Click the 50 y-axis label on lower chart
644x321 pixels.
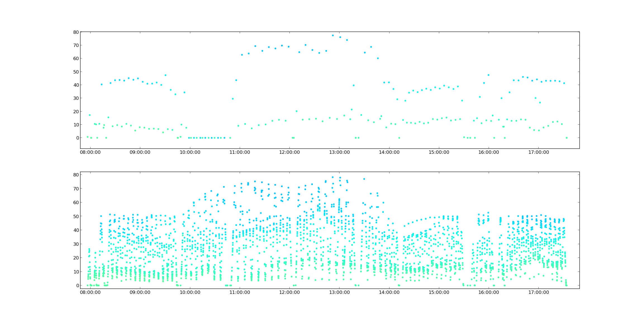[x=76, y=216]
